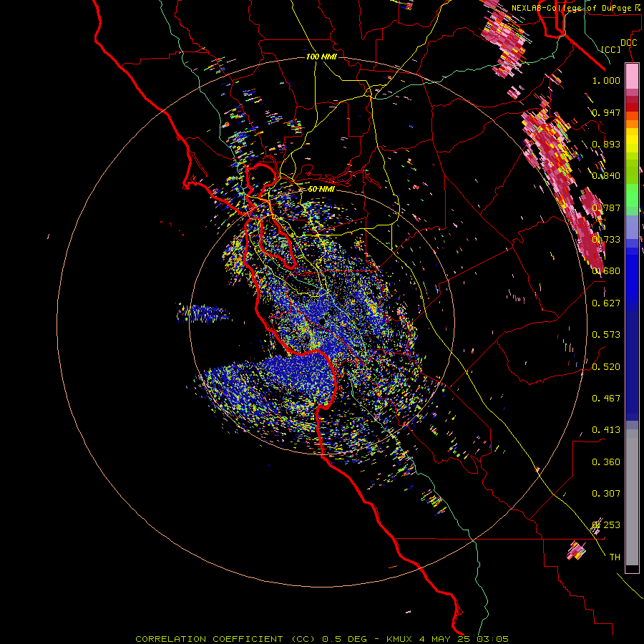
Task: Click the "50 NMI" range ring label
Action: (x=321, y=189)
